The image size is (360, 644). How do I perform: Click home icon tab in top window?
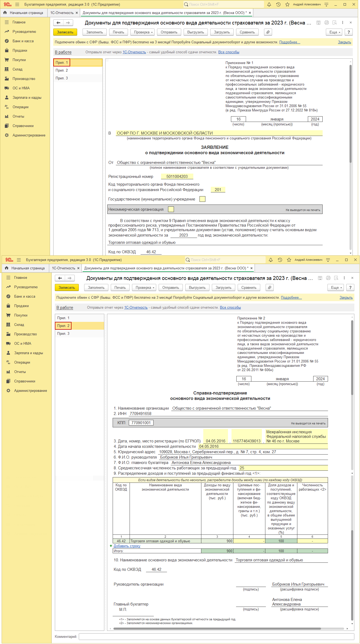click(x=5, y=13)
